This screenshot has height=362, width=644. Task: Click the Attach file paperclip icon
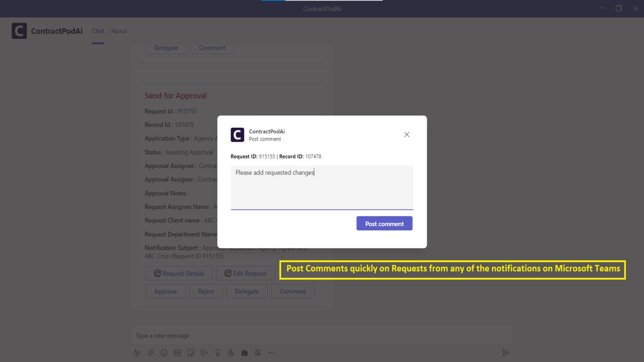point(150,353)
